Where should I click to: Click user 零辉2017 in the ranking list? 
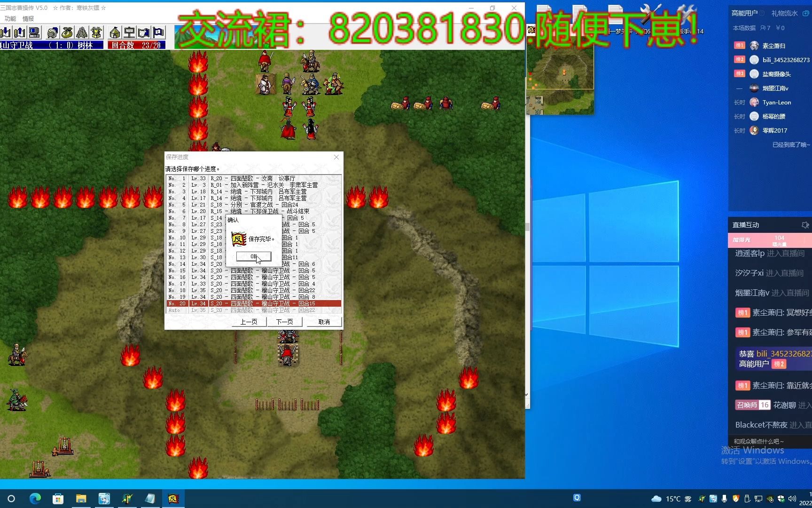click(774, 130)
